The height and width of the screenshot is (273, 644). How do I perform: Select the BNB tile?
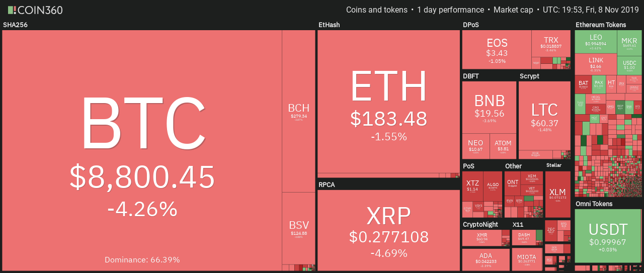(x=489, y=107)
